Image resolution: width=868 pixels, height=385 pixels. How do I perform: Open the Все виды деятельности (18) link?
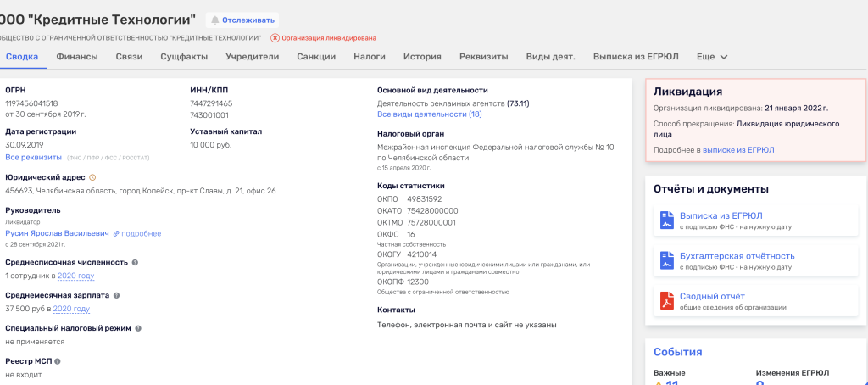pos(429,114)
